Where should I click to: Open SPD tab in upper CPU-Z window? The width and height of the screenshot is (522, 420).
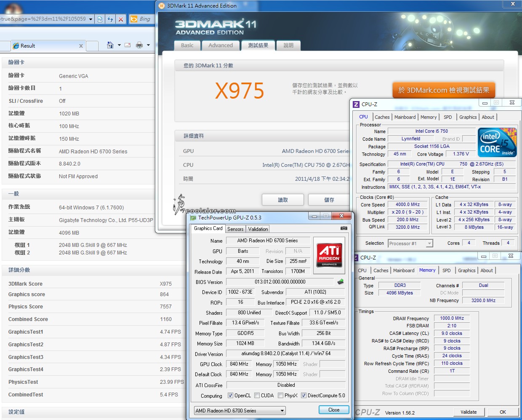click(448, 117)
